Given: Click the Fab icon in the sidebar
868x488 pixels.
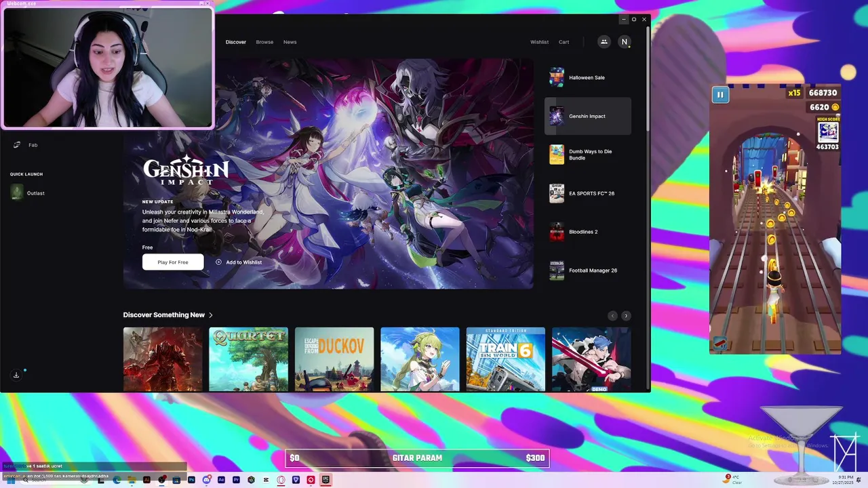Looking at the screenshot, I should coord(17,145).
